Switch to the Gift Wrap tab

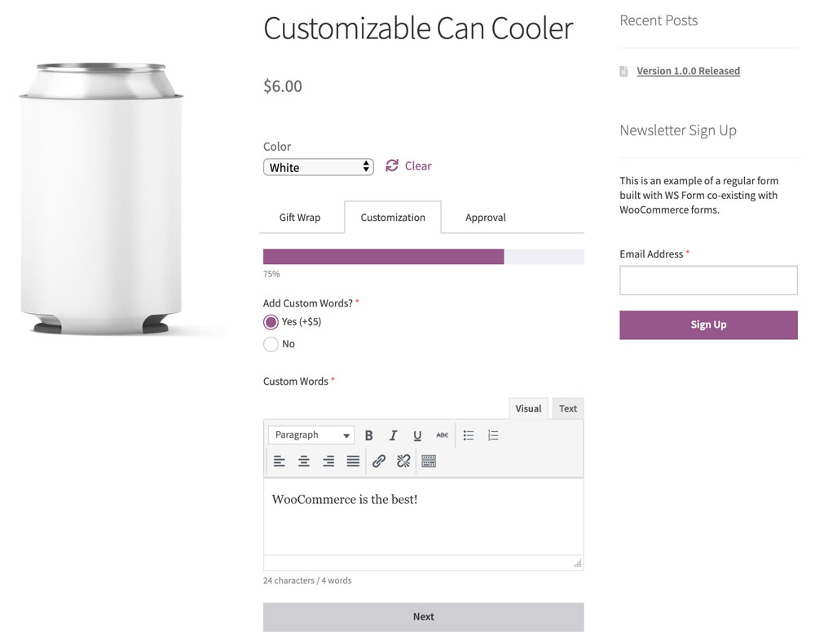[x=300, y=218]
